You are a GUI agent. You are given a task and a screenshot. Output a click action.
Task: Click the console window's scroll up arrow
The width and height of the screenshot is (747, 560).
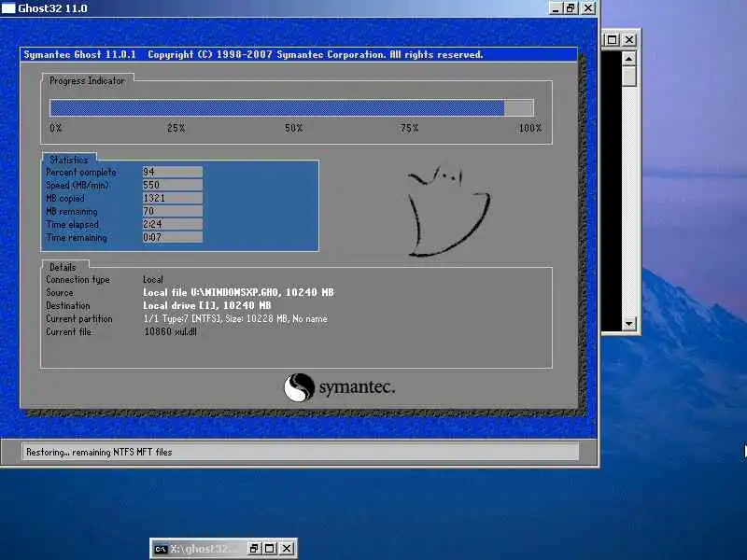pyautogui.click(x=628, y=59)
